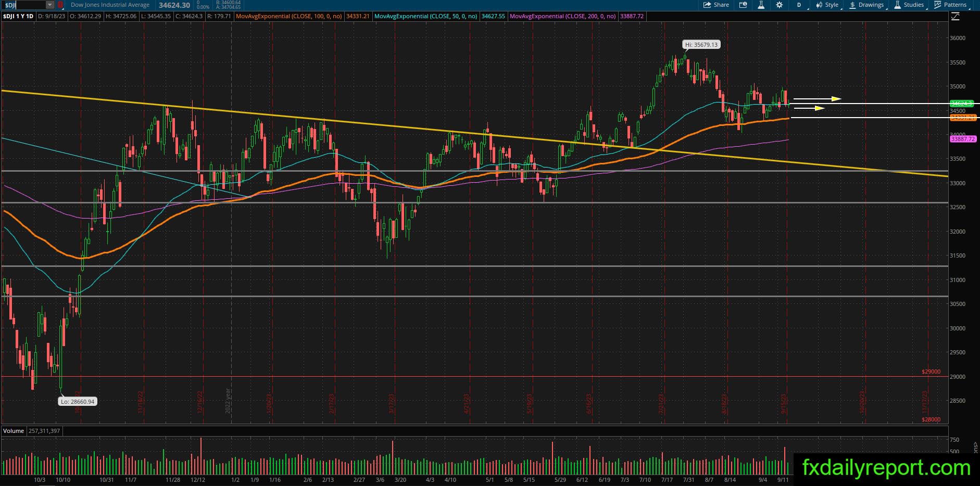The width and height of the screenshot is (980, 486).
Task: Click the 100 EMA value 34331.21 in header
Action: pyautogui.click(x=358, y=17)
